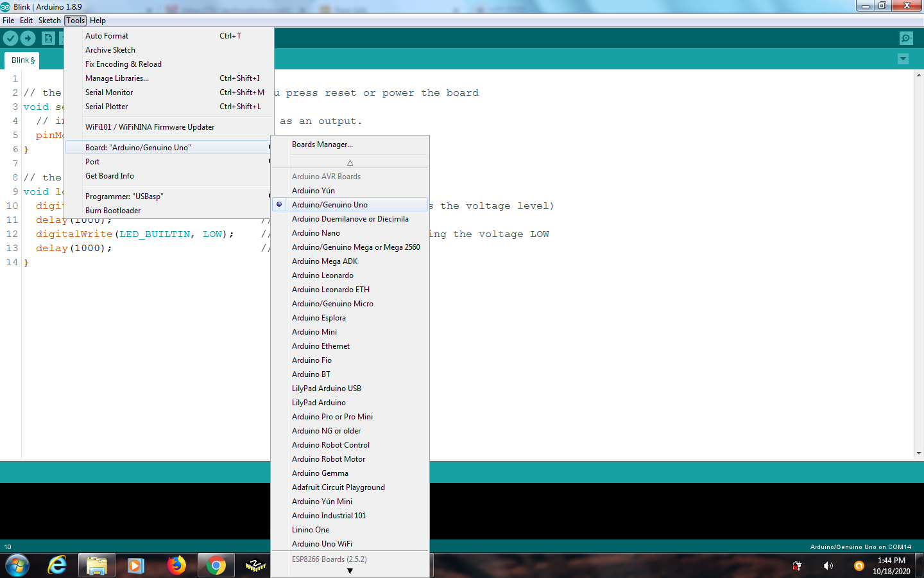924x578 pixels.
Task: Click Burn Bootloader
Action: pyautogui.click(x=169, y=211)
